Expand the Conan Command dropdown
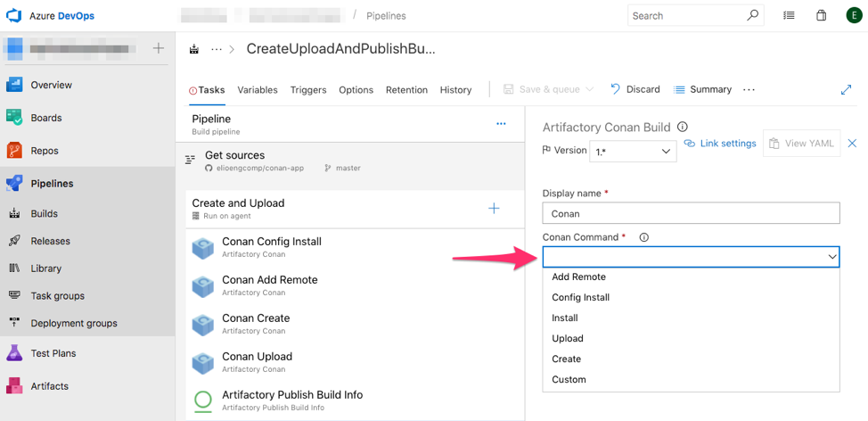 tap(691, 257)
